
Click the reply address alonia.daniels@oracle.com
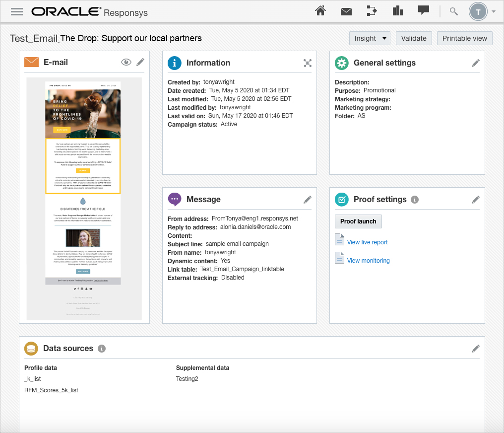[x=255, y=227]
